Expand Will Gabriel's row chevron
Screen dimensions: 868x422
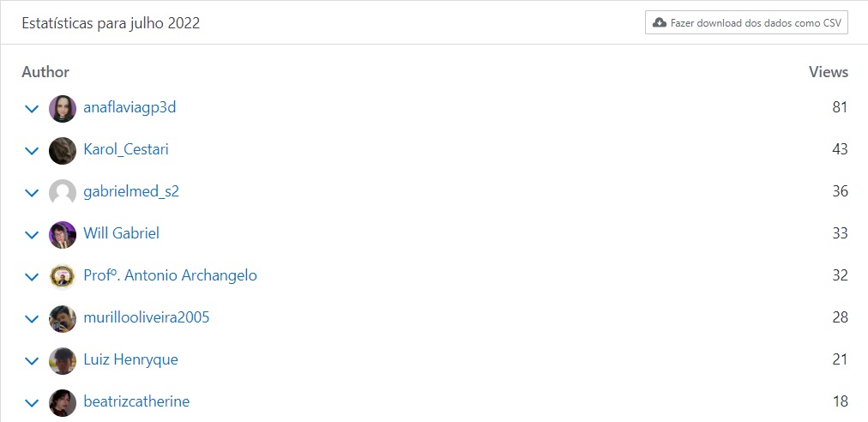pyautogui.click(x=32, y=235)
